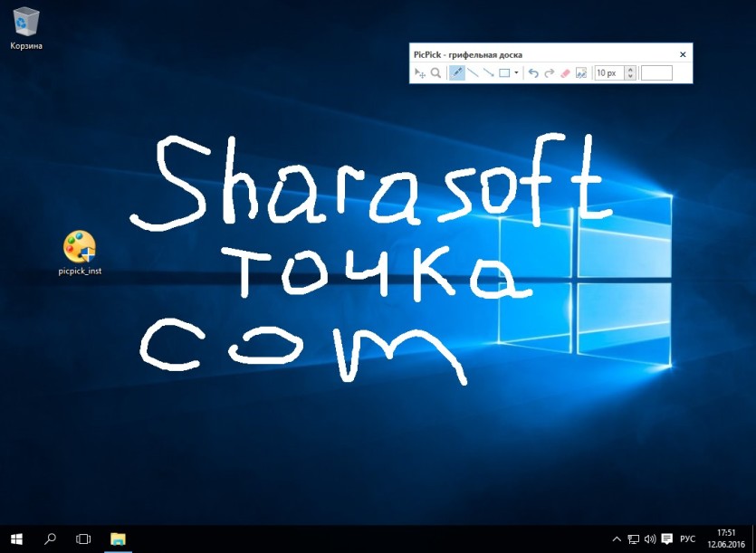Screen dimensions: 756x553
Task: Open the Windows Start menu
Action: pos(17,539)
